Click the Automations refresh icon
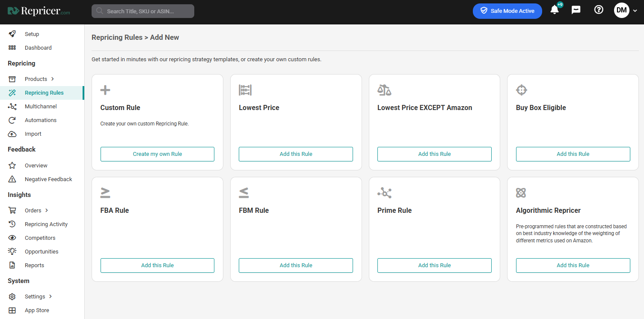The width and height of the screenshot is (644, 319). 12,120
